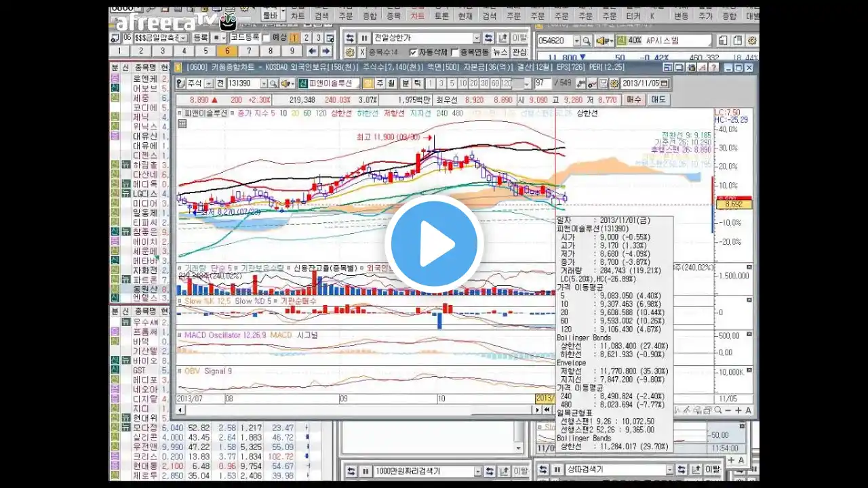This screenshot has height=488, width=868.
Task: Toggle the 종목연동 checkbox
Action: click(454, 52)
